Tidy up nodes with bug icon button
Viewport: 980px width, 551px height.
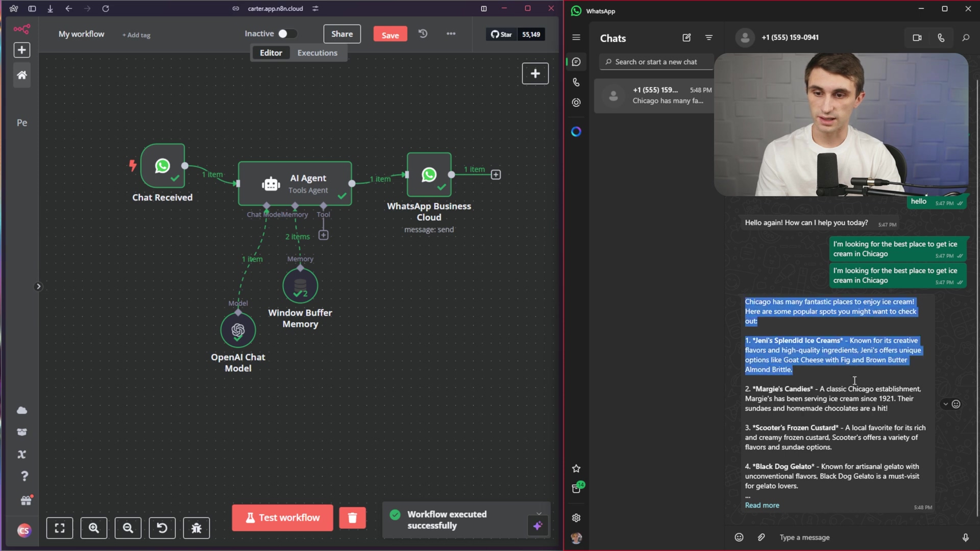pyautogui.click(x=197, y=528)
